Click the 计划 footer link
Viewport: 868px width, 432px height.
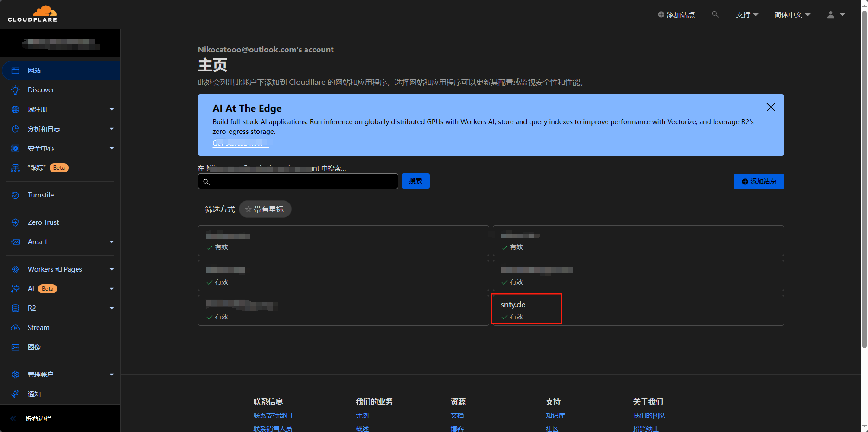362,415
